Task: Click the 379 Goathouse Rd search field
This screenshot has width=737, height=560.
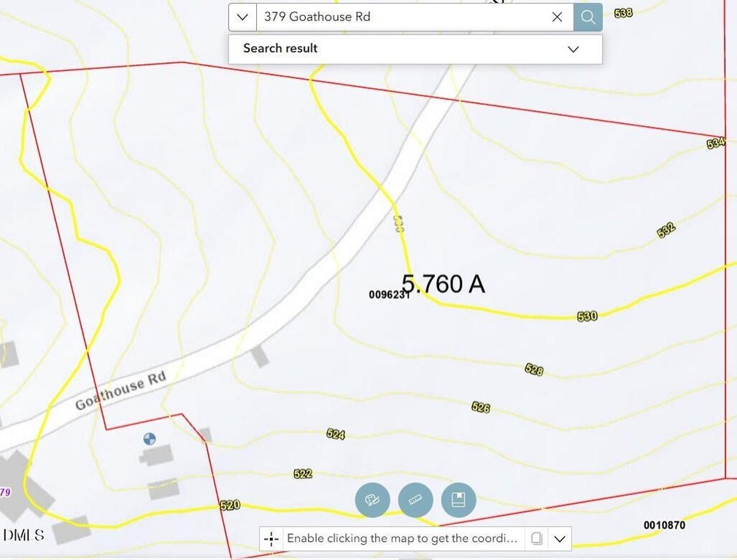Action: click(401, 17)
